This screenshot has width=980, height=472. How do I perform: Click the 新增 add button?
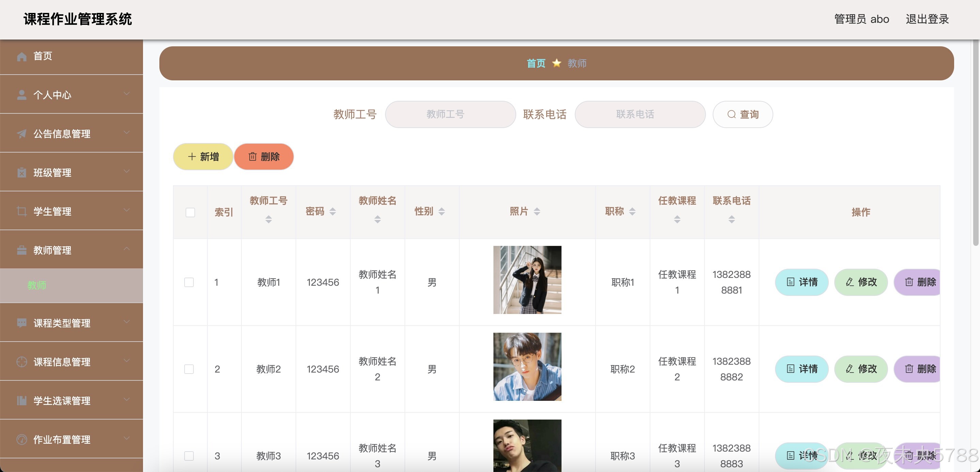pos(203,156)
